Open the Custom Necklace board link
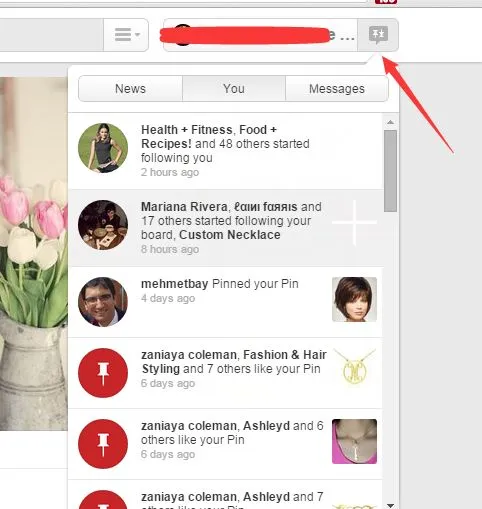The width and height of the screenshot is (482, 509). (x=230, y=235)
